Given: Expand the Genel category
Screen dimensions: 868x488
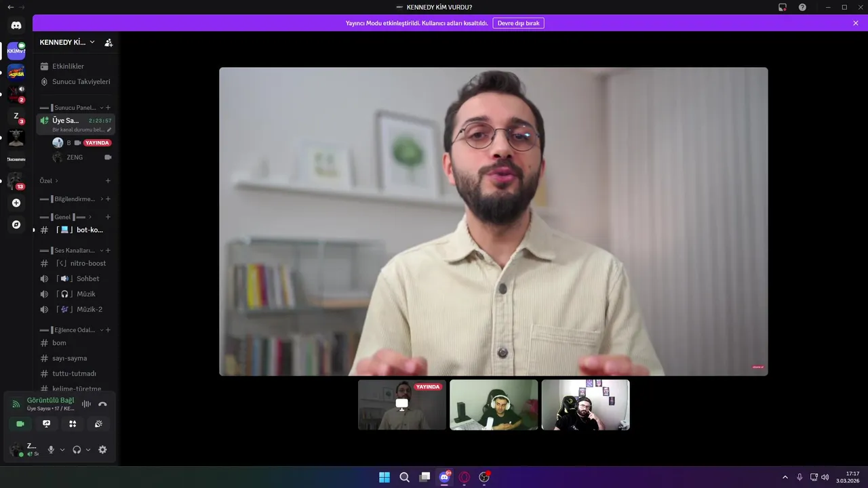Looking at the screenshot, I should coord(90,217).
